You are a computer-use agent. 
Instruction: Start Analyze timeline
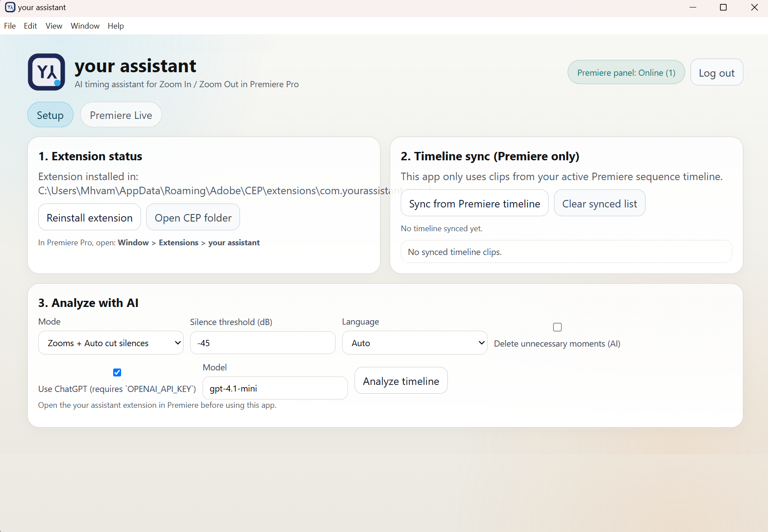(401, 381)
